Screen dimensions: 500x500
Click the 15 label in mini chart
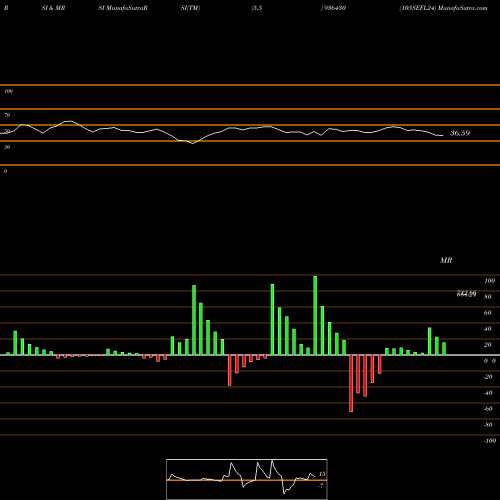pos(322,474)
